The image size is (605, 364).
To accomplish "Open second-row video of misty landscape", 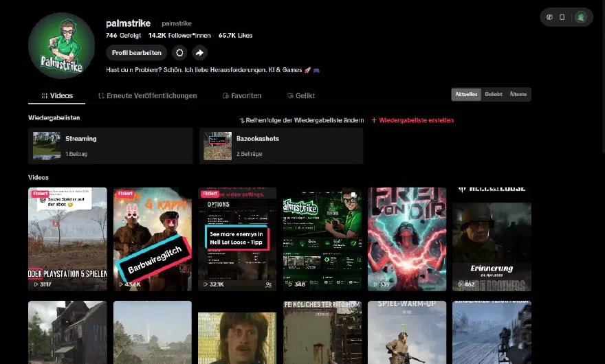I will pyautogui.click(x=153, y=332).
